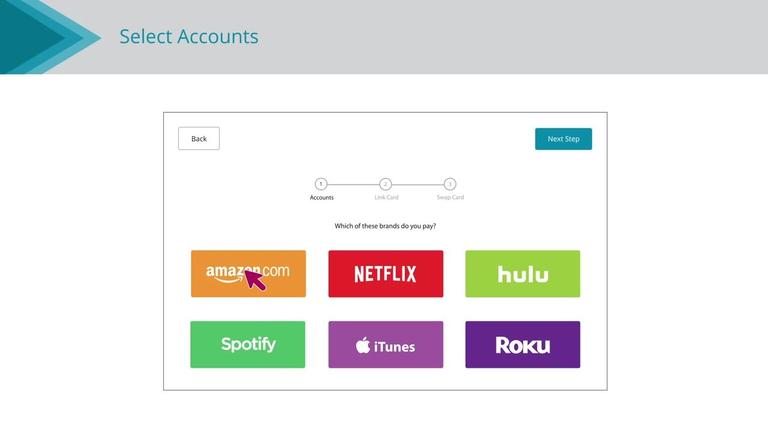Click the Apple logo on iTunes tile

point(363,345)
